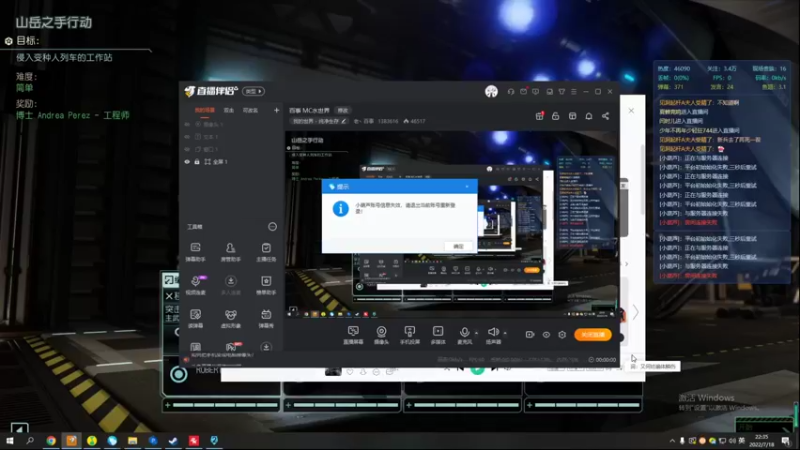
Task: Add a 摄像头 camera source from bottom bar
Action: [x=381, y=335]
